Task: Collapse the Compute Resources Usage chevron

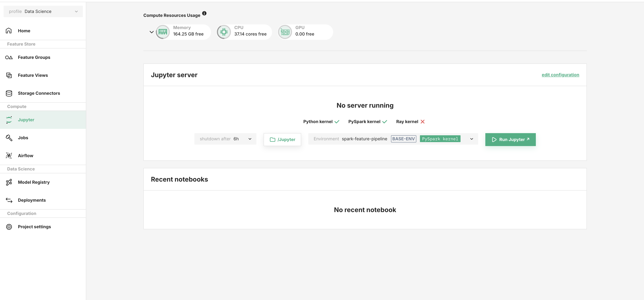Action: pyautogui.click(x=151, y=32)
